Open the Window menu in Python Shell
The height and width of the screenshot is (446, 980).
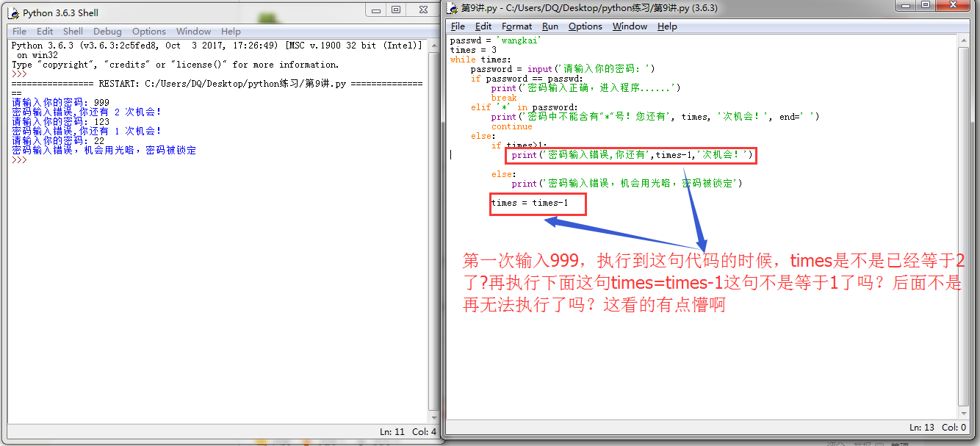(193, 32)
